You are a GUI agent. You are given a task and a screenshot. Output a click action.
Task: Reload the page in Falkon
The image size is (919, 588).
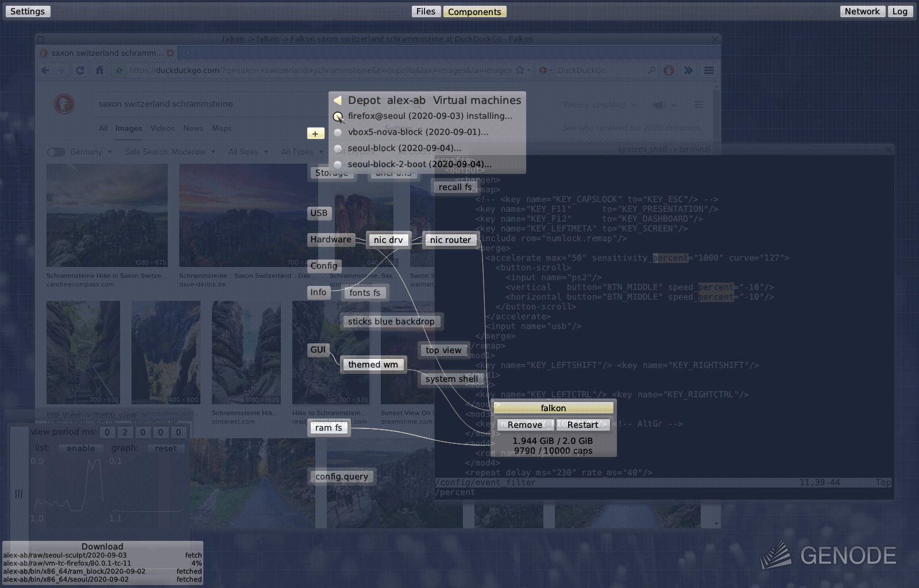[x=80, y=70]
